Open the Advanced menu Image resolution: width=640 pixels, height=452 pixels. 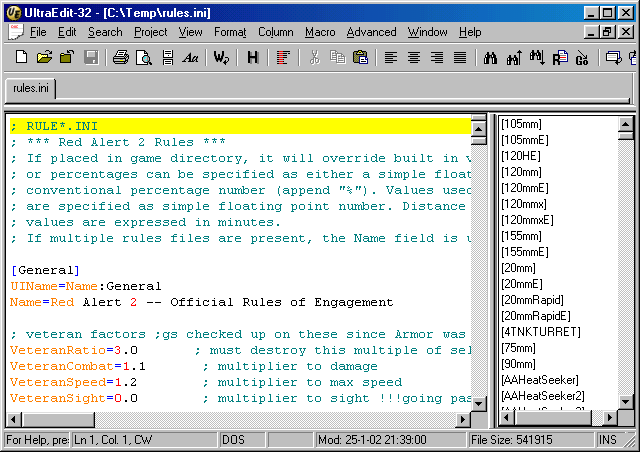371,32
